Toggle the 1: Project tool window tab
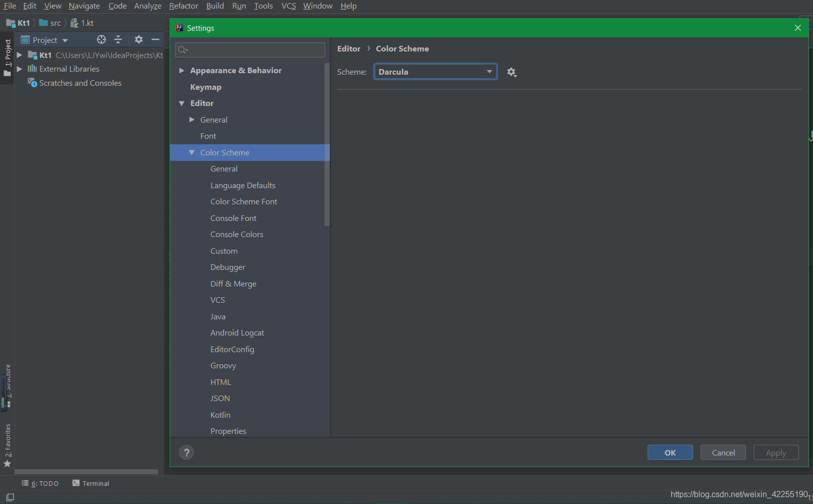 7,58
